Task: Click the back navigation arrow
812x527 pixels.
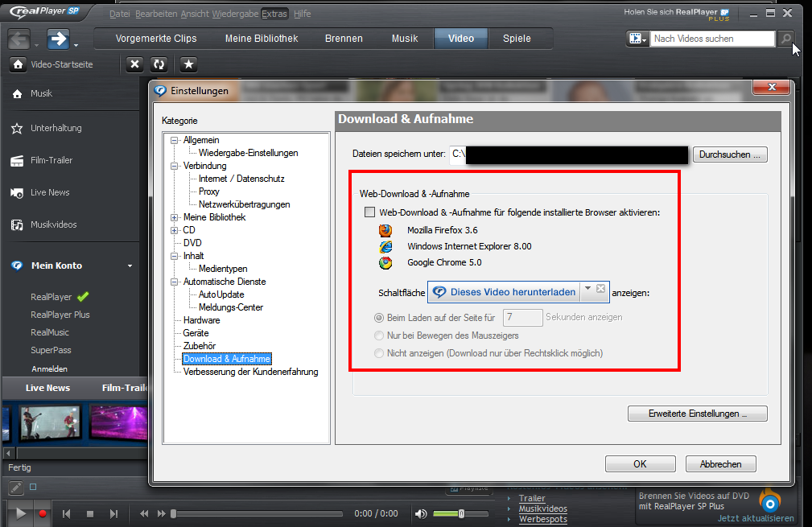Action: (x=19, y=39)
